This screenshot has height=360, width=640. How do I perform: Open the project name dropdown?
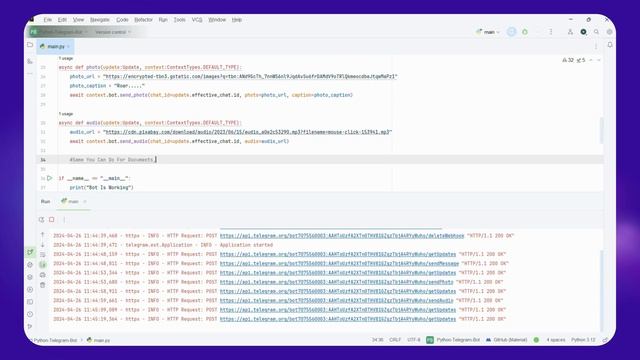tap(58, 32)
